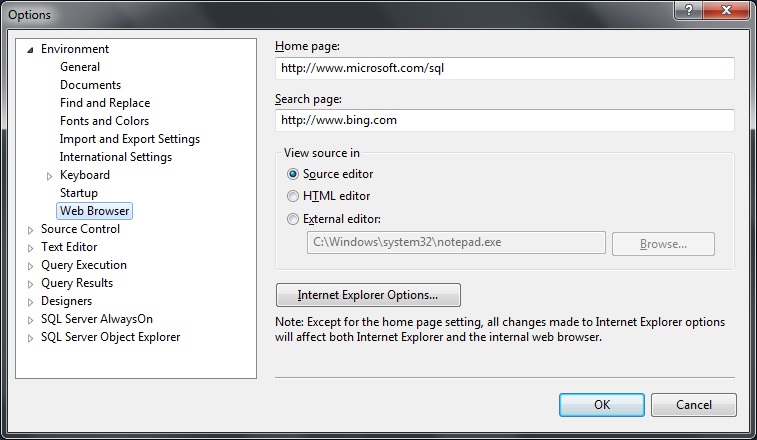
Task: Select the Source editor radio button
Action: click(x=293, y=174)
